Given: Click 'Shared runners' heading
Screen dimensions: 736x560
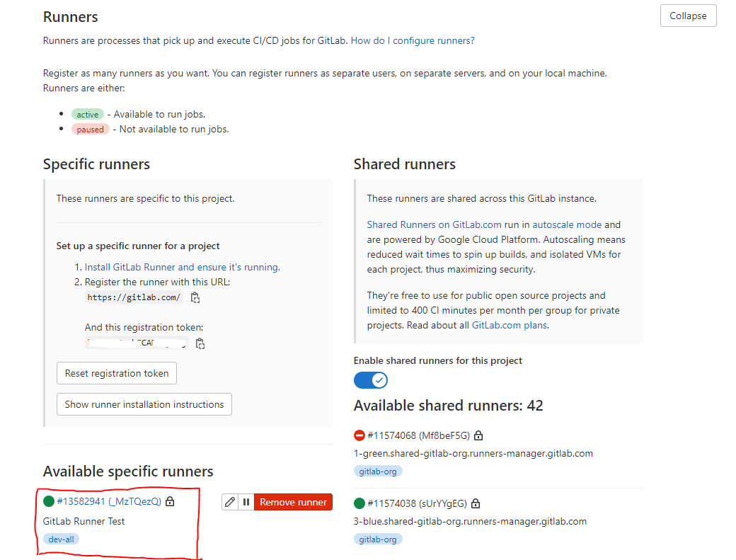Looking at the screenshot, I should (x=405, y=164).
